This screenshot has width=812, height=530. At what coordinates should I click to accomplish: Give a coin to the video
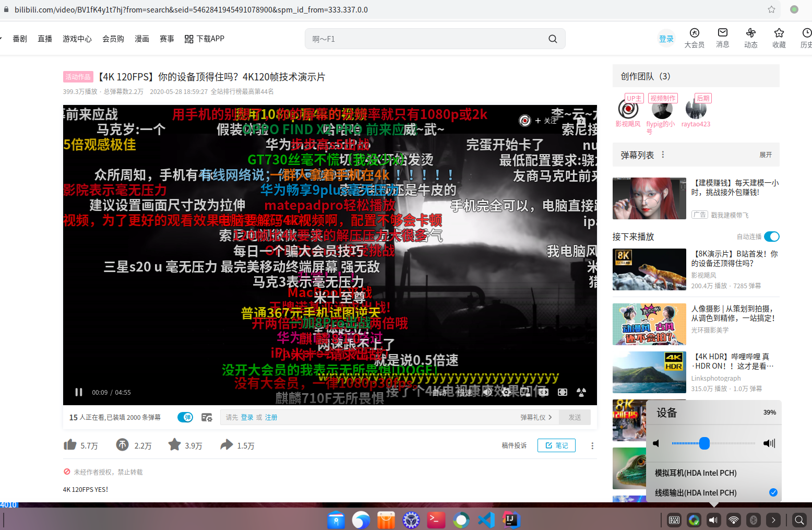(122, 444)
